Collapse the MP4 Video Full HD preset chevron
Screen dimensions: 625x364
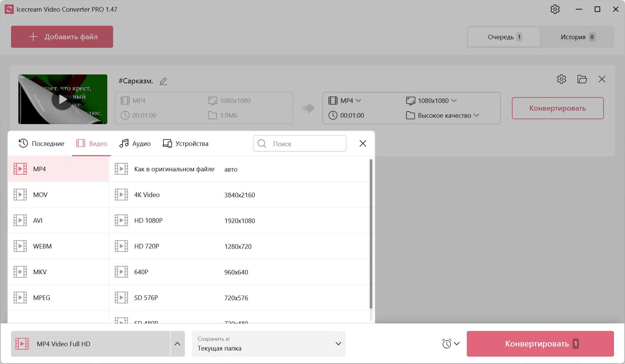pos(177,344)
